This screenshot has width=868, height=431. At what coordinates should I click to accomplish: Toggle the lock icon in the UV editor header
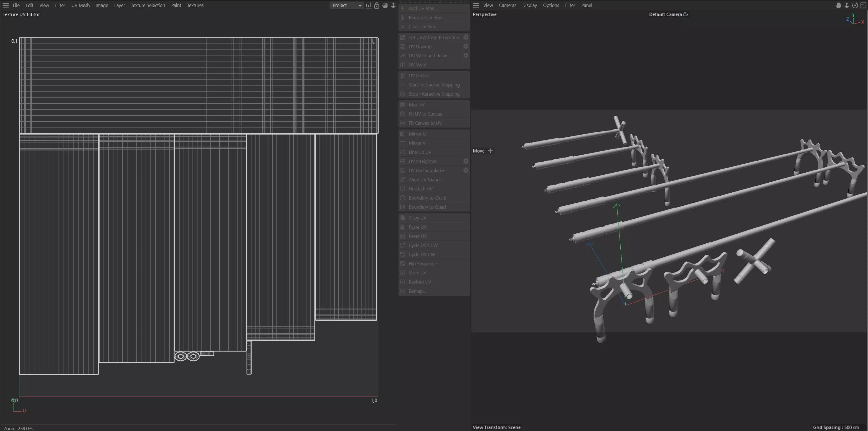pyautogui.click(x=377, y=5)
